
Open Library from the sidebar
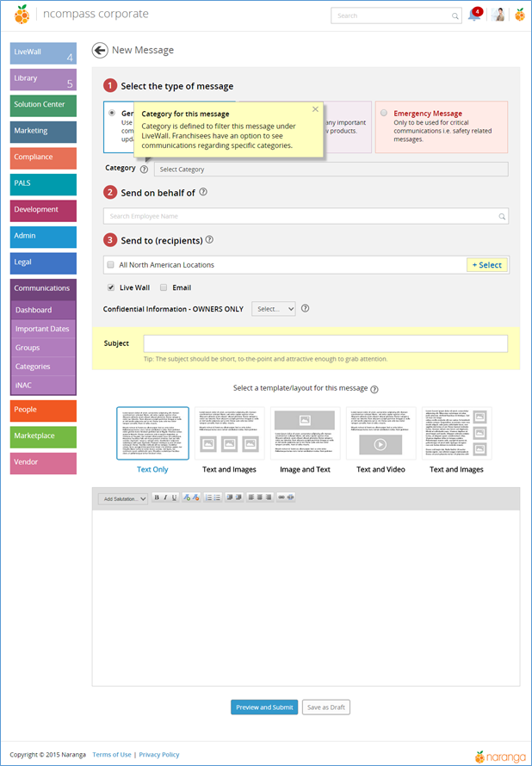[43, 80]
